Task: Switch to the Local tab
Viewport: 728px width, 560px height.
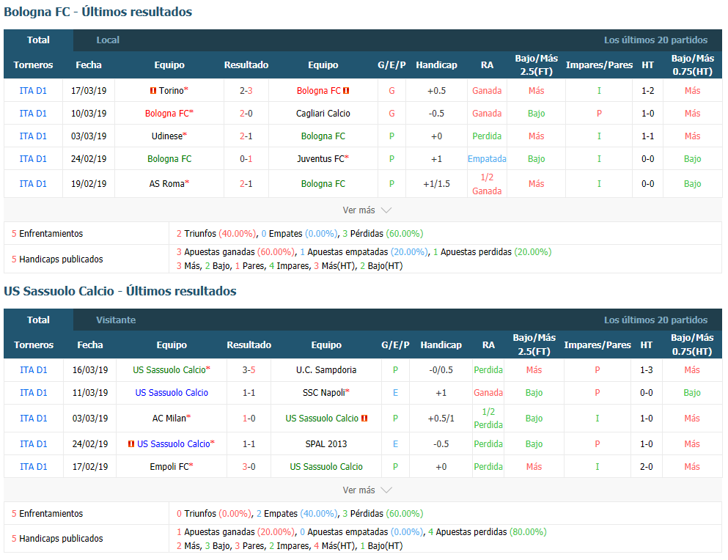Action: tap(108, 40)
